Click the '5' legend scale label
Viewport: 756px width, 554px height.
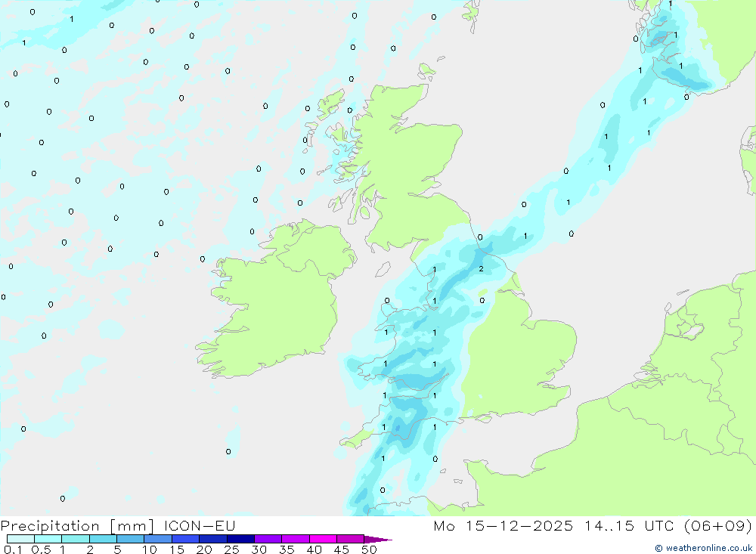(117, 549)
